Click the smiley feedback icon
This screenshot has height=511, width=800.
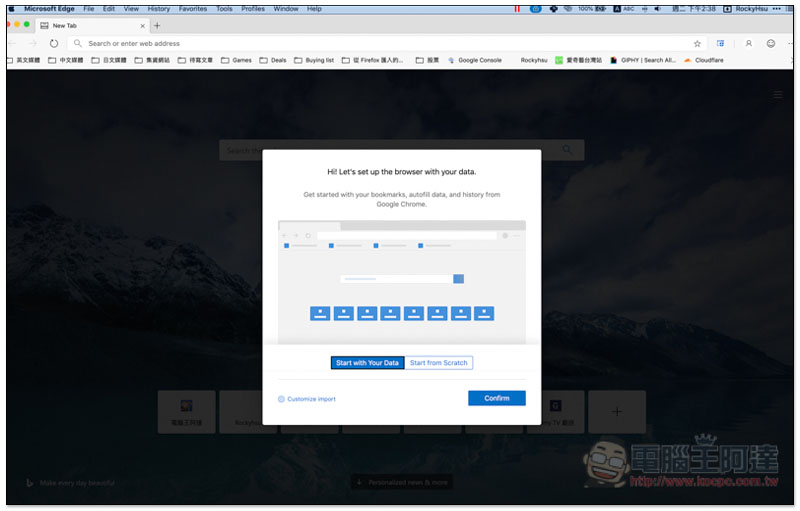771,44
